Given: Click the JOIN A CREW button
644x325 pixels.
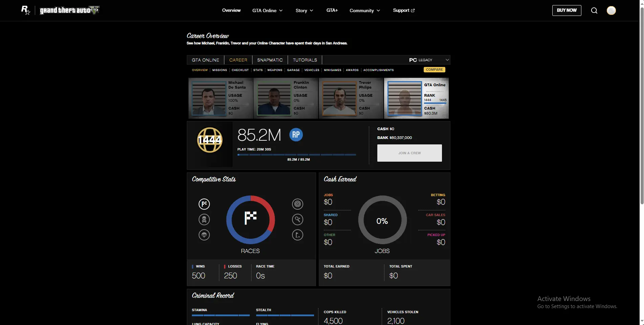Looking at the screenshot, I should click(x=409, y=153).
